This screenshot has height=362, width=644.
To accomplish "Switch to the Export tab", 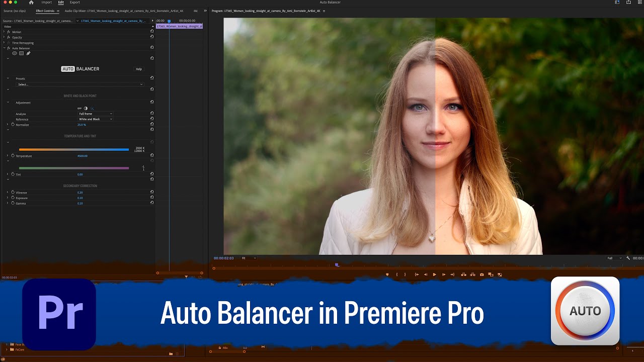I will click(x=74, y=3).
